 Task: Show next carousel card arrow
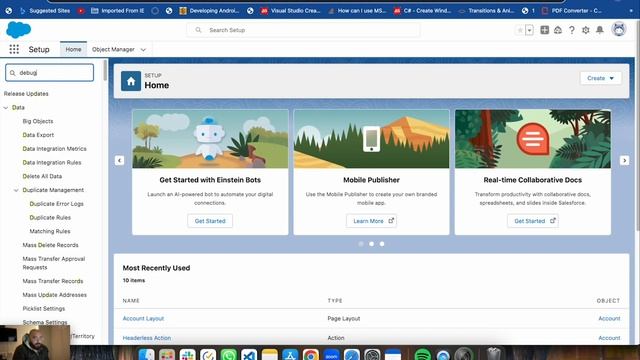click(x=624, y=160)
